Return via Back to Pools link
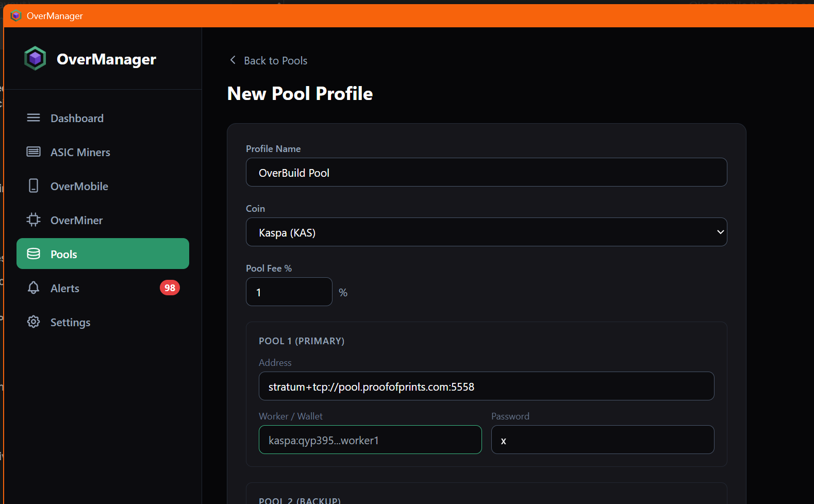Screen dimensions: 814x504 [x=268, y=60]
